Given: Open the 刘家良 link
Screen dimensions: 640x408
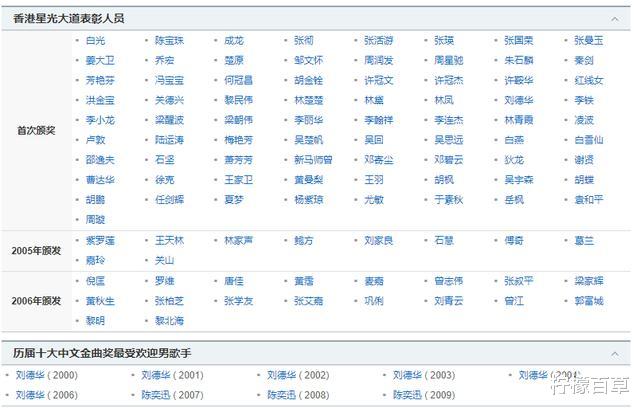Looking at the screenshot, I should (379, 241).
